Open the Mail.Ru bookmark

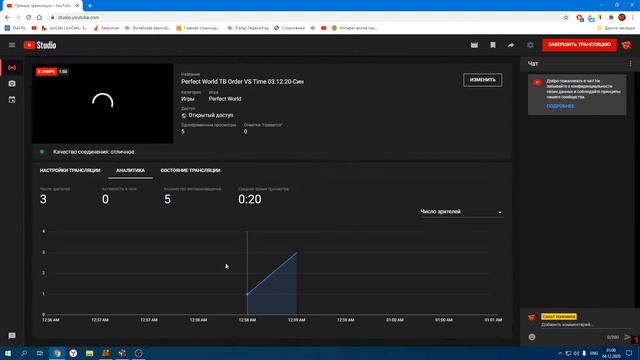pos(15,28)
